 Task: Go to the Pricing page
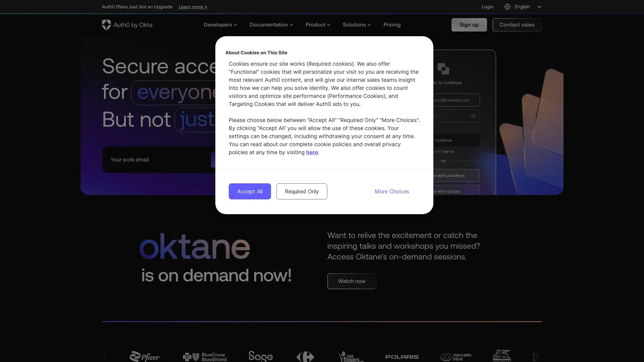point(392,25)
